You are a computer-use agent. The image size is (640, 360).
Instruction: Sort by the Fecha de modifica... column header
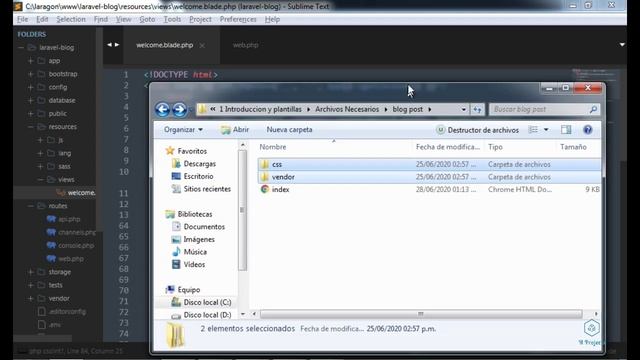[448, 147]
